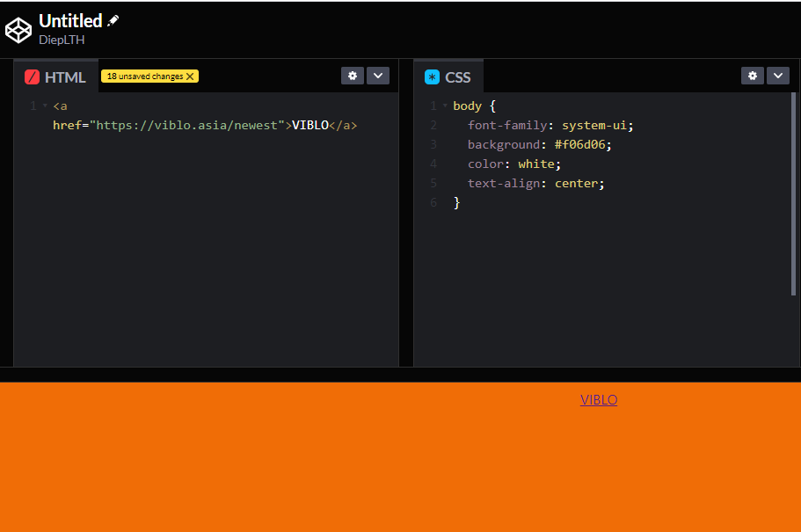
Task: Expand HTML editor dropdown chevron
Action: point(378,76)
